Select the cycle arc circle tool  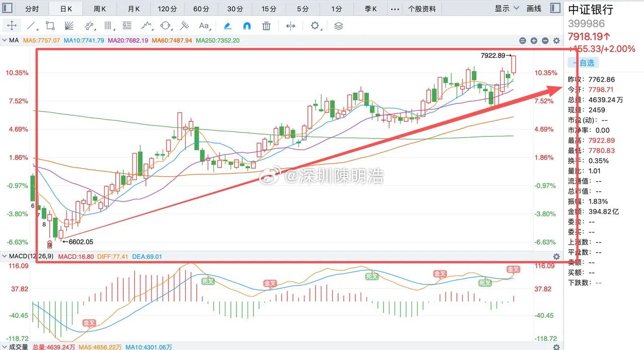166,26
